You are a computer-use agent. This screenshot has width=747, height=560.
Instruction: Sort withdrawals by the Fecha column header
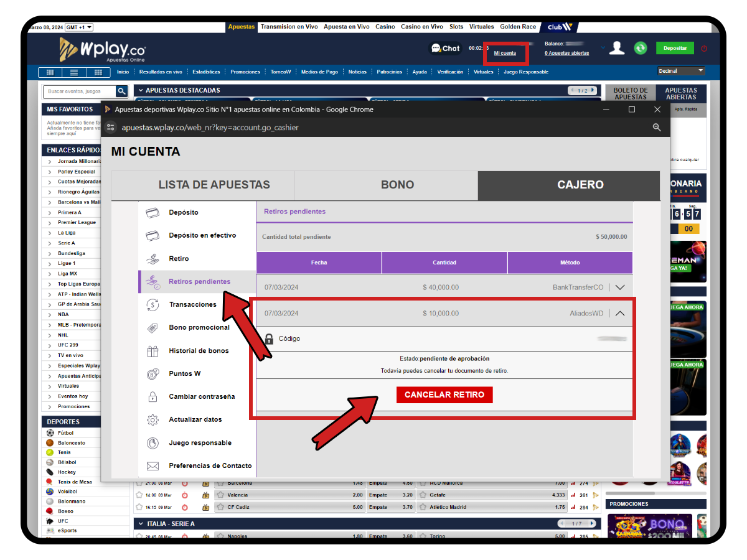(x=319, y=263)
